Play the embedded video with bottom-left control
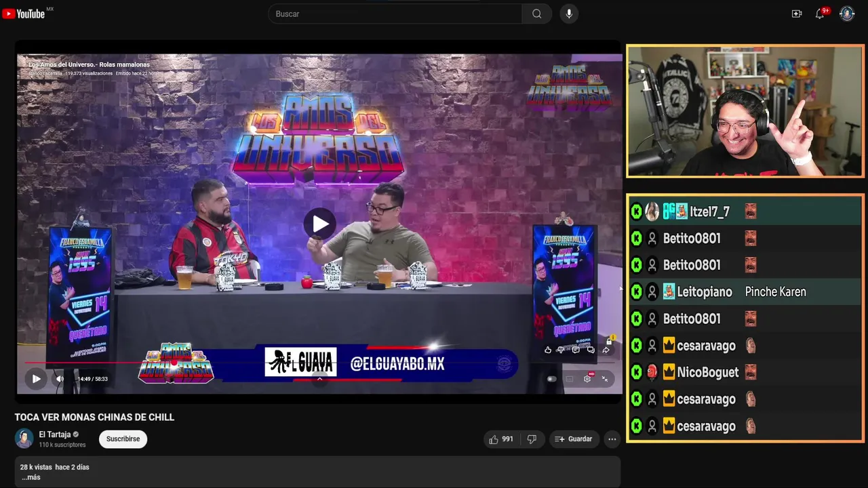 click(x=36, y=379)
